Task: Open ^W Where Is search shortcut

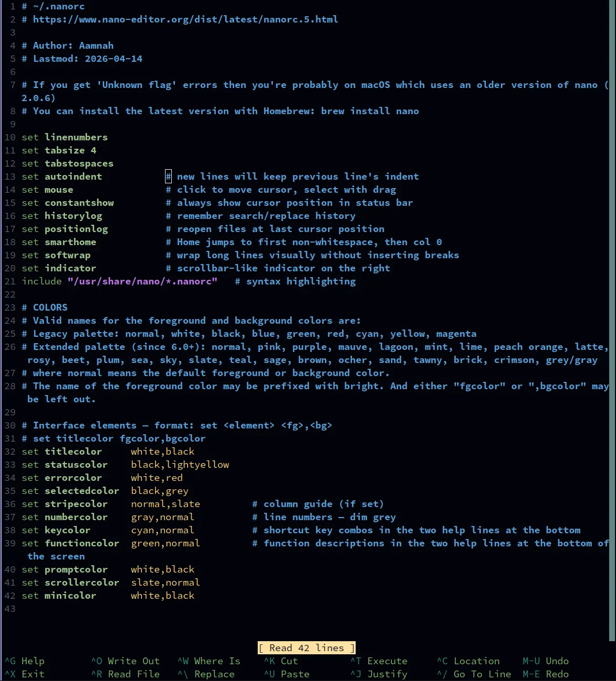Action: pos(209,661)
